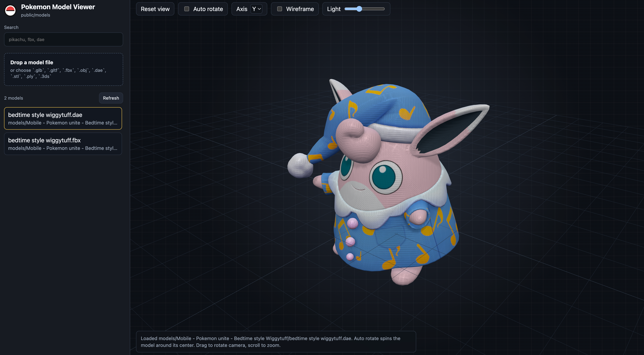Adjust the Light slider
The image size is (644, 355).
pos(365,9)
